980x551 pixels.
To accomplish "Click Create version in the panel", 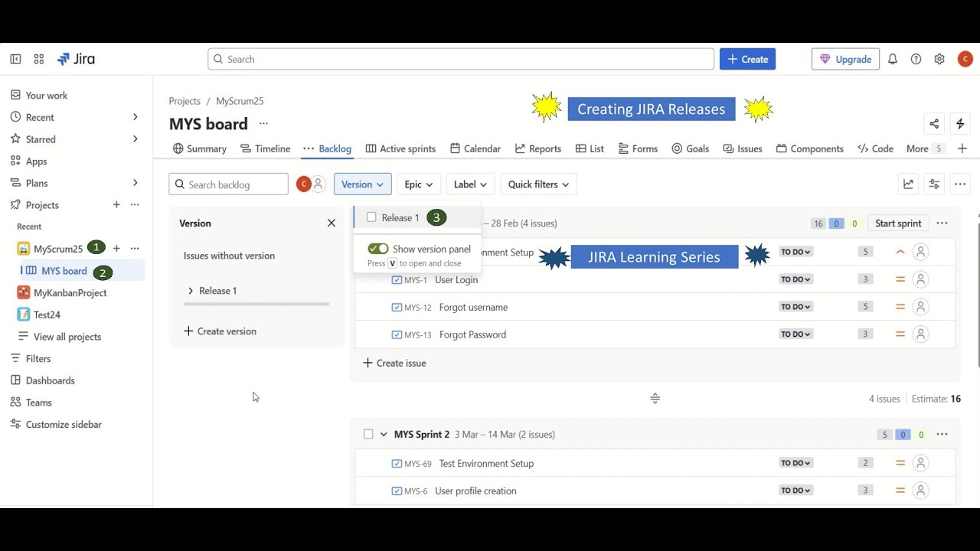I will point(220,331).
